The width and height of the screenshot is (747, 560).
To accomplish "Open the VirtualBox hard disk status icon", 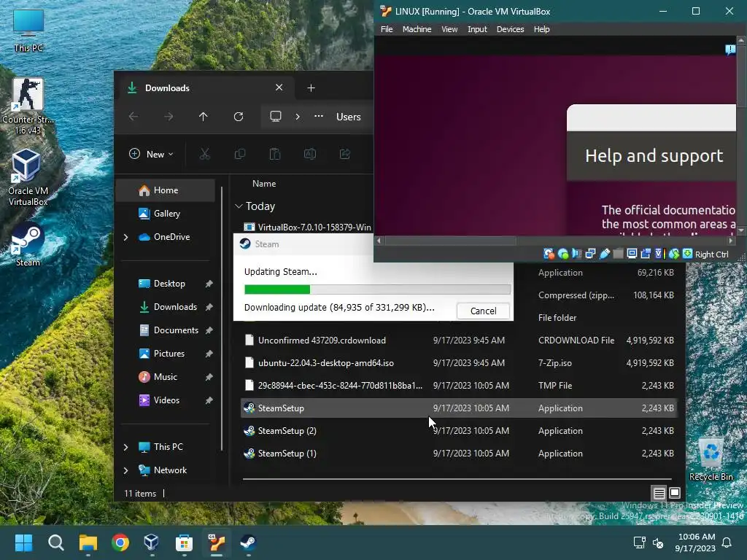I will click(x=549, y=254).
